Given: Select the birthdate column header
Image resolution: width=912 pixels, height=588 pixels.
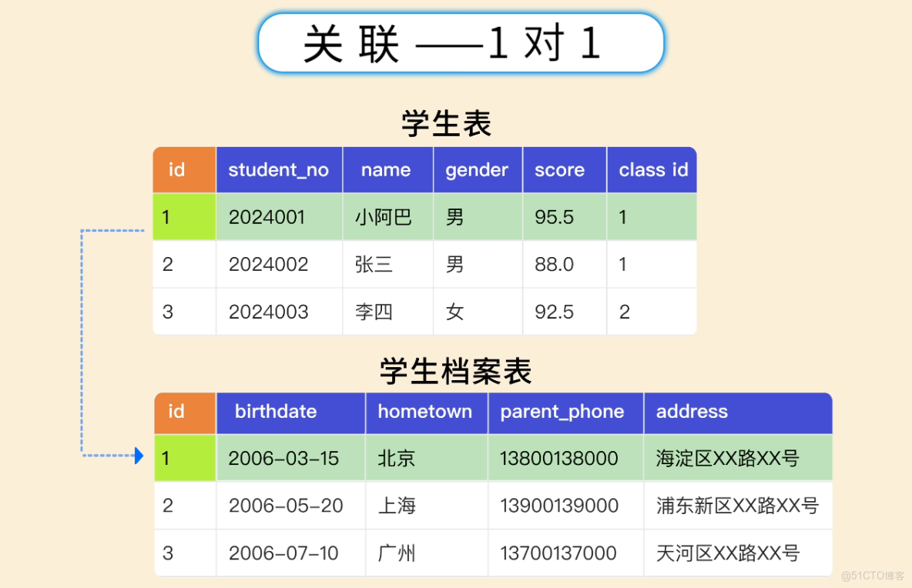Looking at the screenshot, I should (276, 413).
